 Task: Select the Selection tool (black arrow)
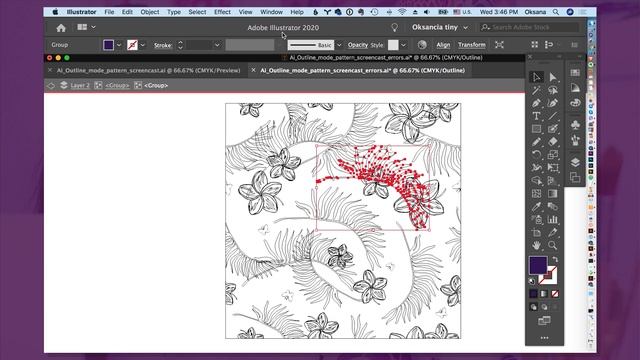coord(536,77)
